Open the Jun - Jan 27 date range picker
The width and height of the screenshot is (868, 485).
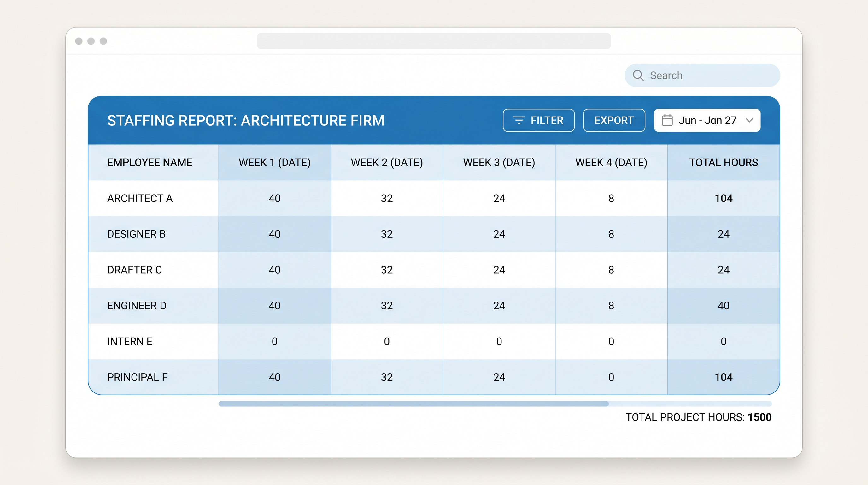point(707,120)
